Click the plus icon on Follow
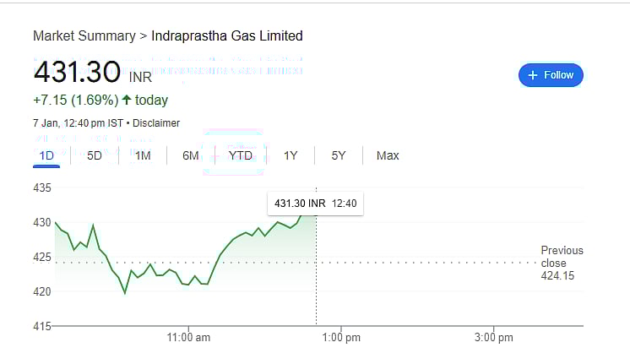 pos(532,75)
